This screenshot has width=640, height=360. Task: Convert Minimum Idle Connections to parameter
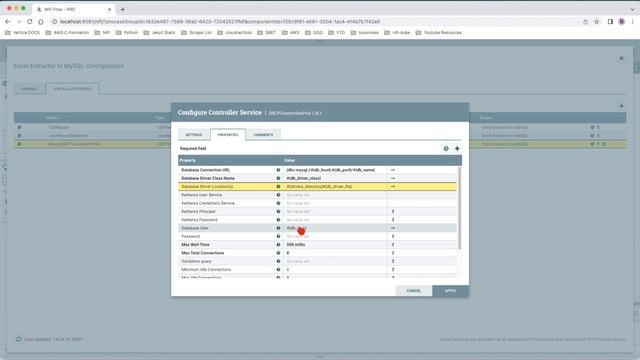393,269
